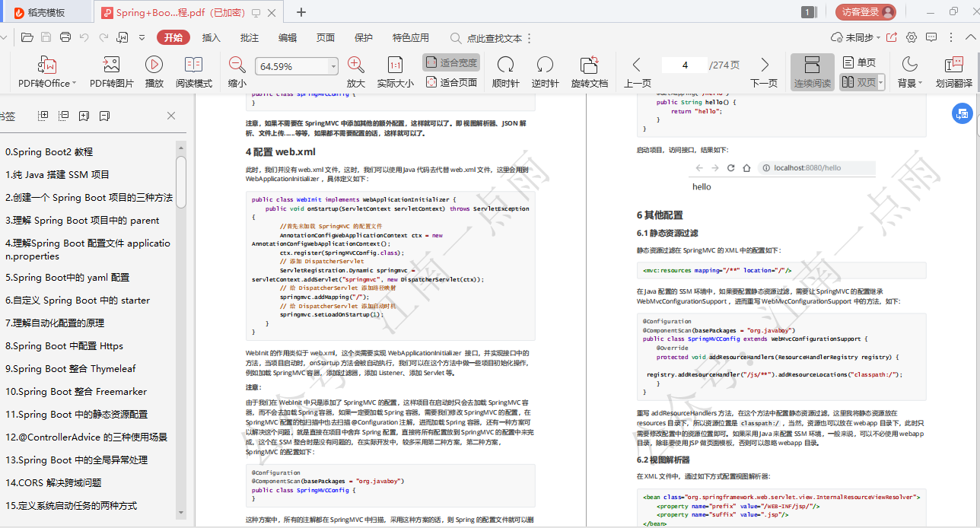Close the bookmark panel
Viewport: 980px width, 528px height.
(171, 116)
